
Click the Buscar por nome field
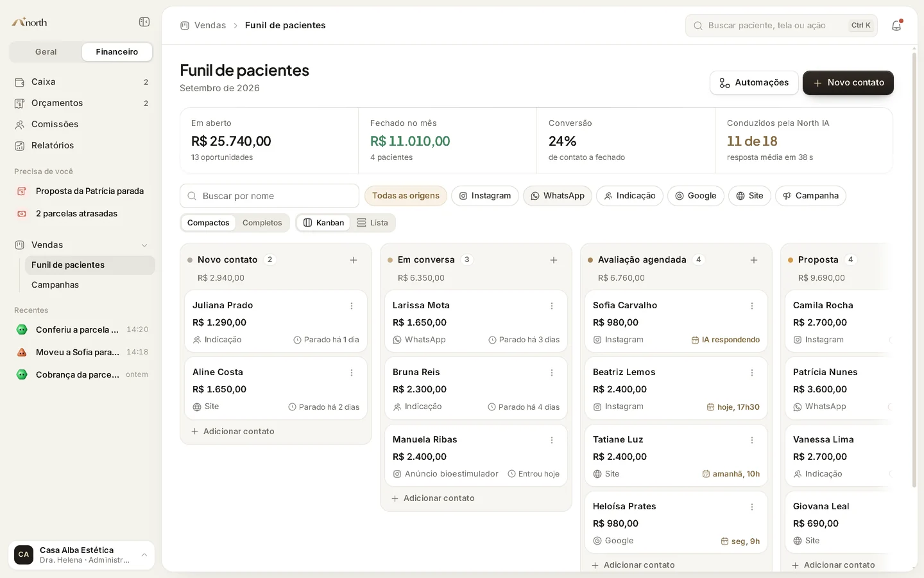(269, 196)
